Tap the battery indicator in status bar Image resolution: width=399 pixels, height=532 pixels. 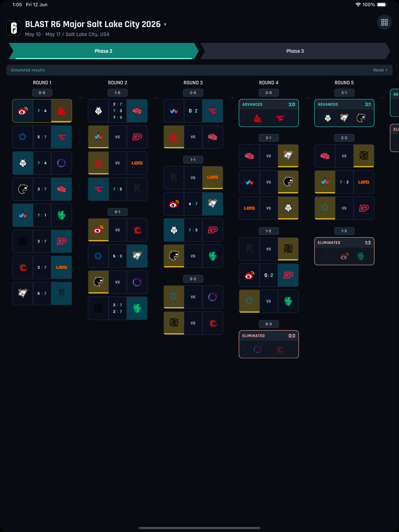click(x=382, y=5)
